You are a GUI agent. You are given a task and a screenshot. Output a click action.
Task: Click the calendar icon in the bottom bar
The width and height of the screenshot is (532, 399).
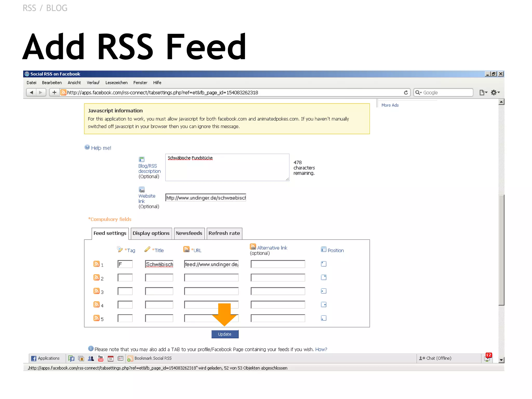[110, 358]
